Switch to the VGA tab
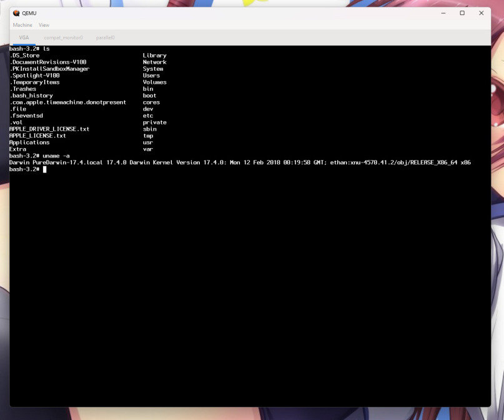The height and width of the screenshot is (420, 504). [24, 37]
